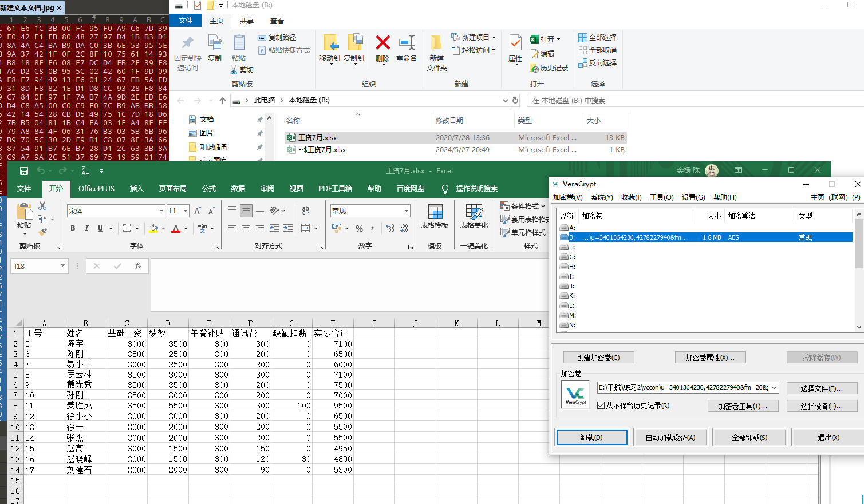Click the yellow fill color bucket
864x504 pixels.
(153, 228)
